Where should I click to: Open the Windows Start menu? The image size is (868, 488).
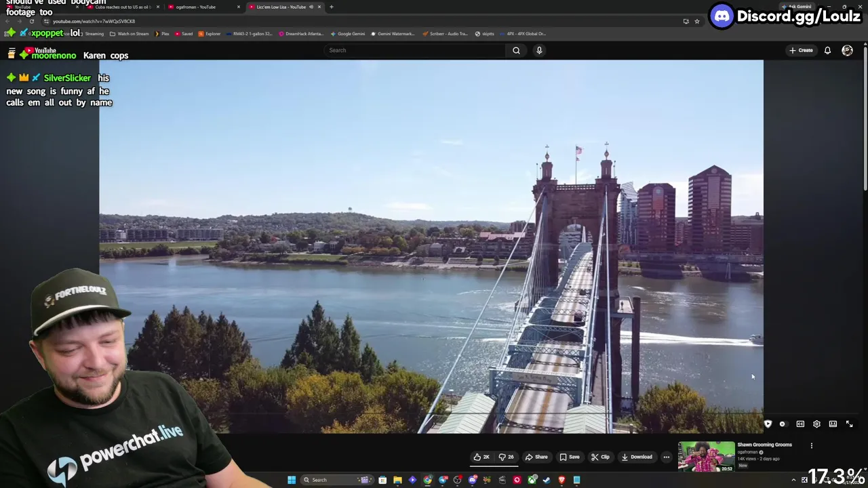292,480
